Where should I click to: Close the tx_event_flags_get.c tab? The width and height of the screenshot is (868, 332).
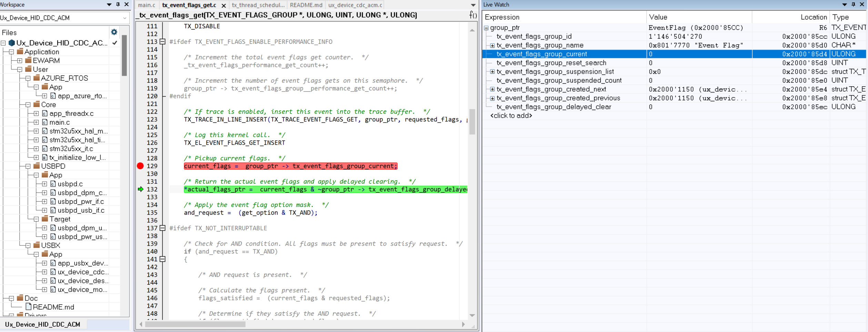[x=224, y=6]
